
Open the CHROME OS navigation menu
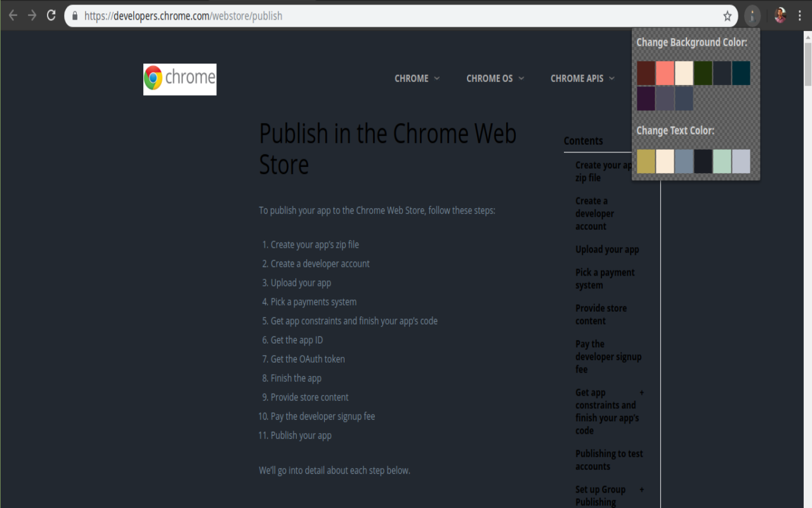pos(495,78)
